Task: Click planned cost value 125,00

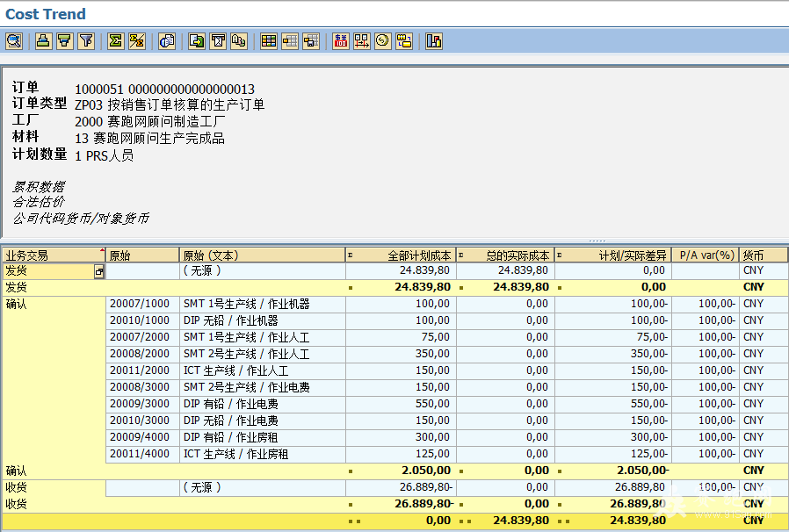Action: (x=433, y=454)
